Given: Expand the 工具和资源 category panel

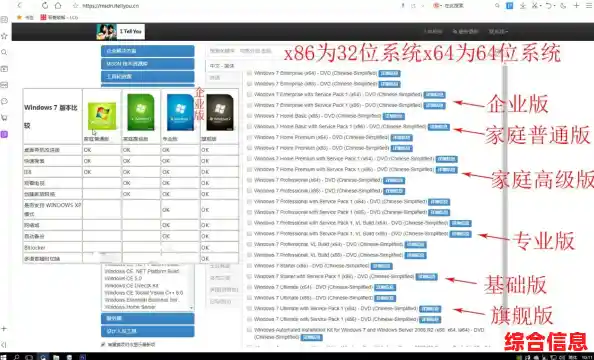Looking at the screenshot, I should 148,77.
